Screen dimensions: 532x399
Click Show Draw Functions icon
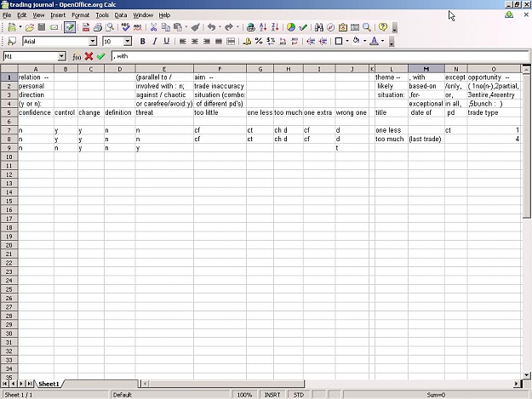[x=303, y=27]
